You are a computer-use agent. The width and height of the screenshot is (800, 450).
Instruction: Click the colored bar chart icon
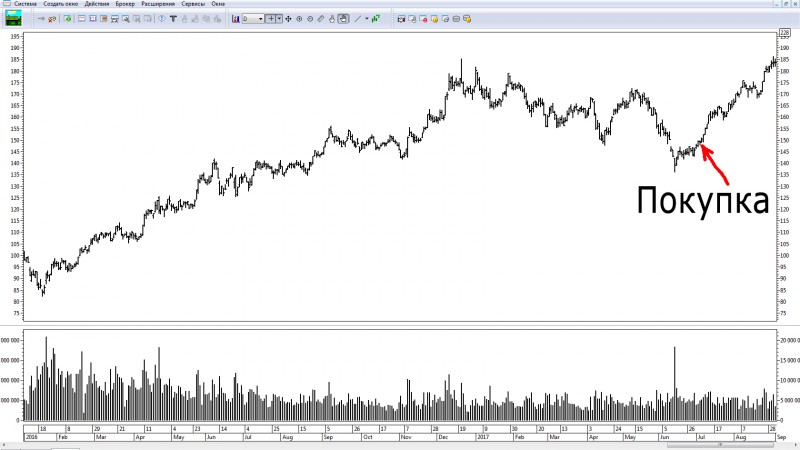[236, 19]
